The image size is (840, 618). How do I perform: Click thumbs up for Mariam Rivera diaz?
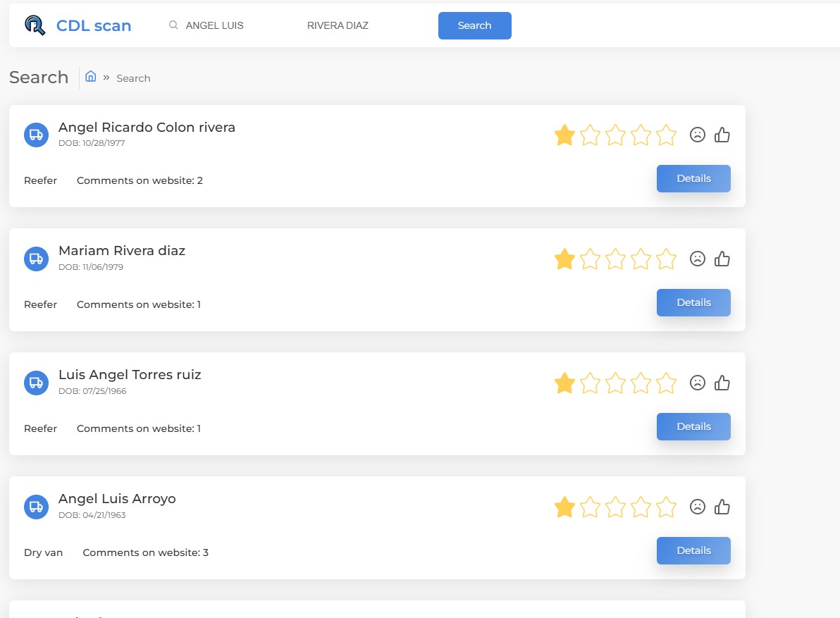click(722, 259)
